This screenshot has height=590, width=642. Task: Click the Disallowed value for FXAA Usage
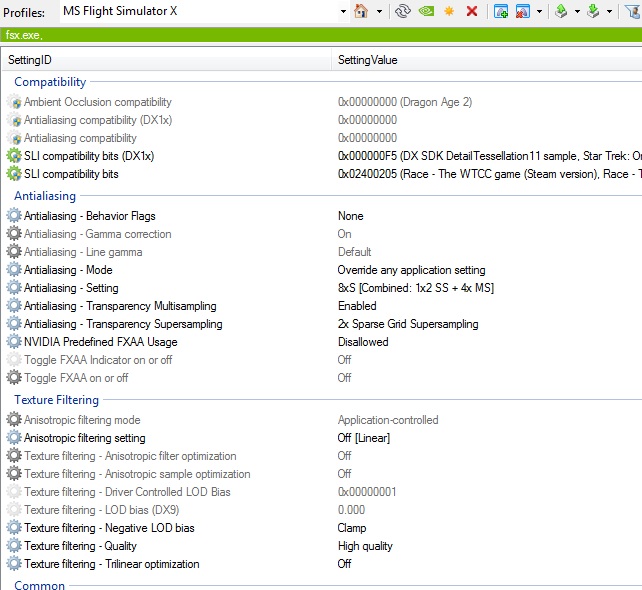[363, 342]
